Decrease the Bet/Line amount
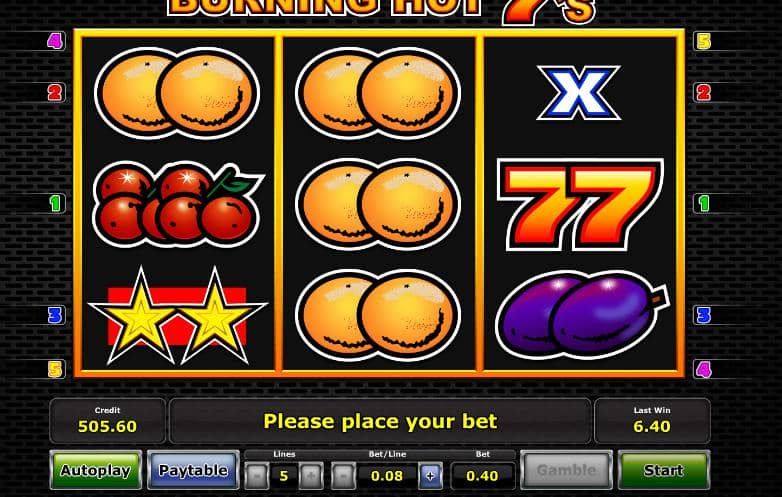Screen dimensions: 782x497 pos(343,476)
